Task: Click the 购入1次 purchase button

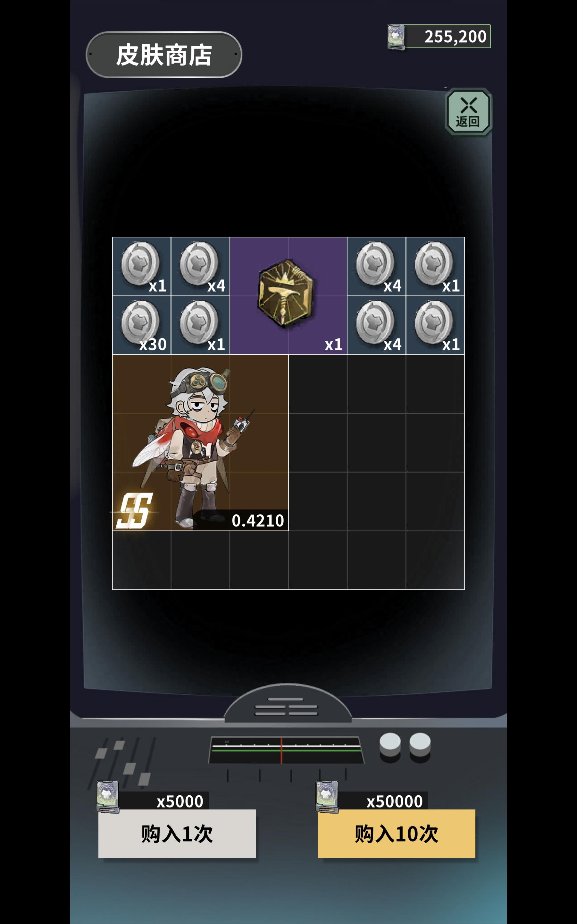Action: tap(177, 834)
